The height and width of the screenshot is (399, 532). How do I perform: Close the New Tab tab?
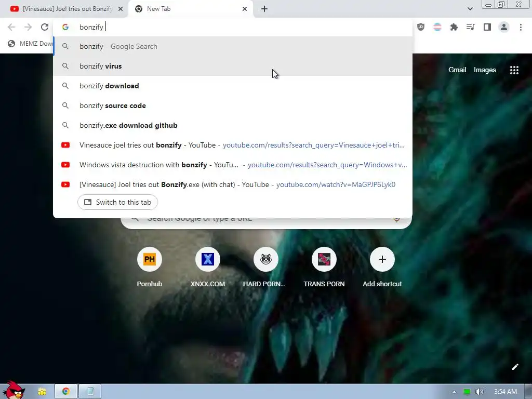(x=245, y=9)
